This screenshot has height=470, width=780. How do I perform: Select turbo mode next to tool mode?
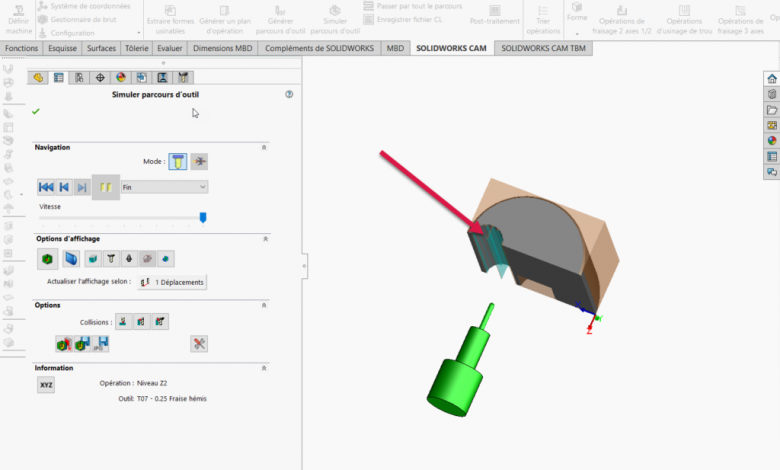point(199,161)
